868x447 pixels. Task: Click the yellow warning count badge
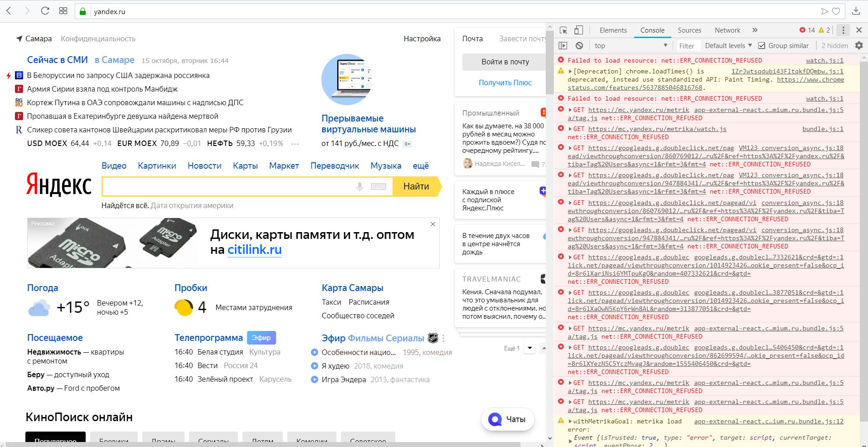pyautogui.click(x=824, y=30)
